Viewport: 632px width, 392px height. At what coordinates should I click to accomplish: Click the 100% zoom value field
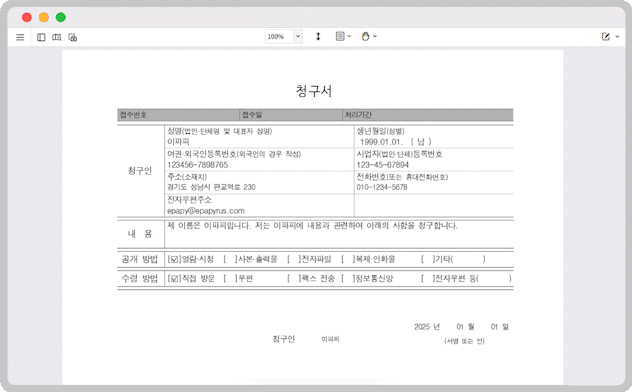tap(280, 37)
